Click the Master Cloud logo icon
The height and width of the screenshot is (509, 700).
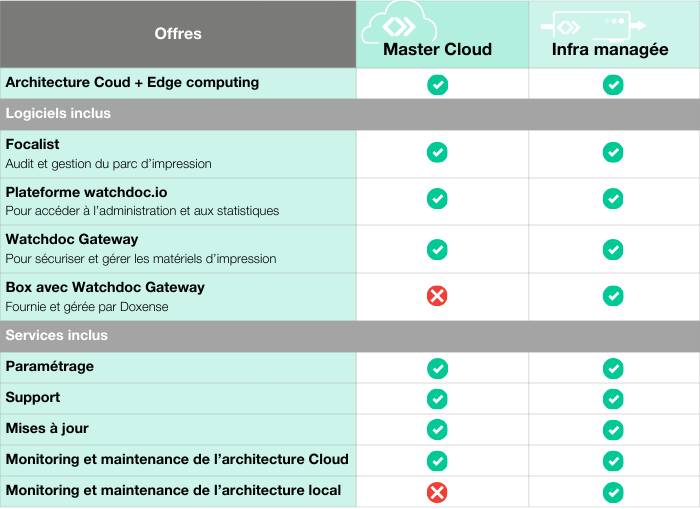click(399, 24)
